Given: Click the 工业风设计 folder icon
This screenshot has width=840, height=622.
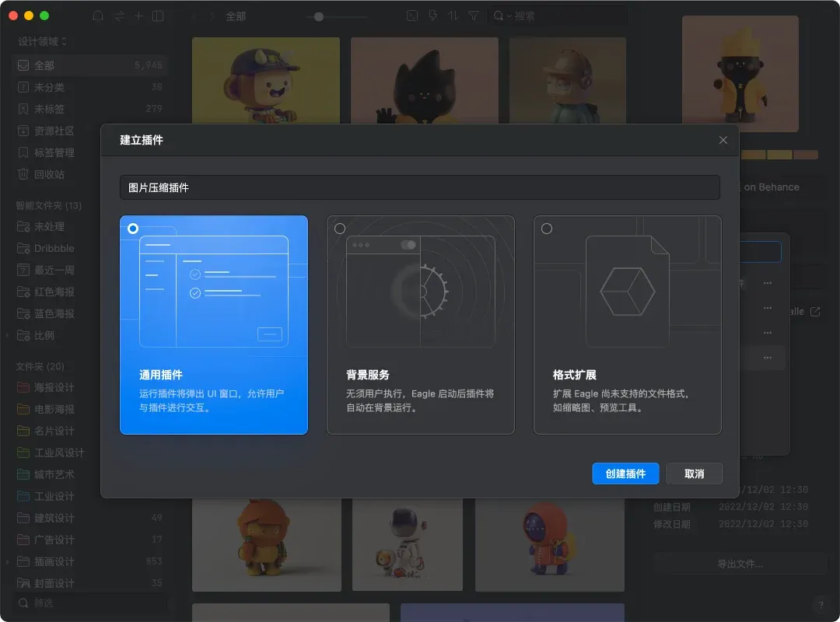Looking at the screenshot, I should pyautogui.click(x=23, y=453).
